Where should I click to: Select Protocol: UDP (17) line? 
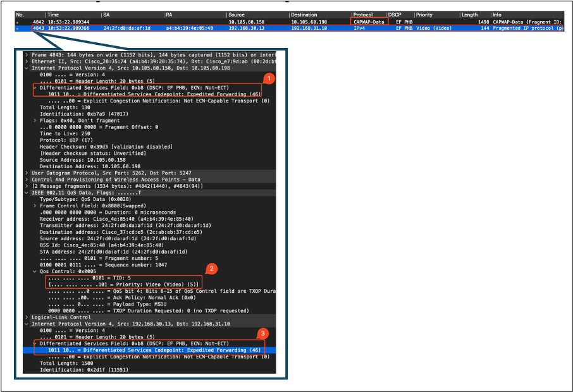(66, 140)
